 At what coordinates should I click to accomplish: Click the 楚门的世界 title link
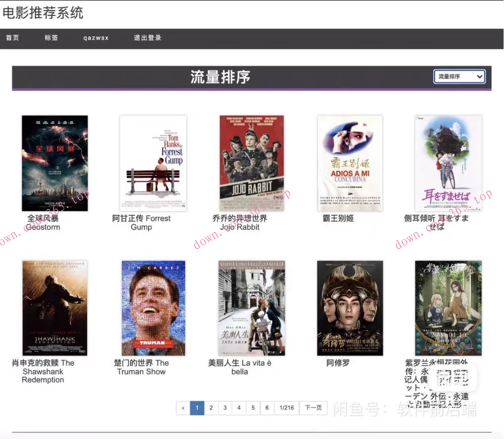pos(142,367)
